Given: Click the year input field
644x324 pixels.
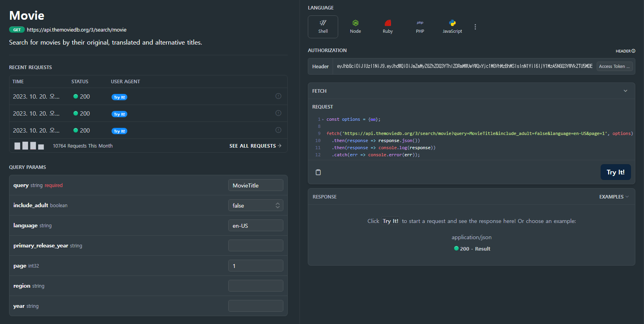Looking at the screenshot, I should coord(256,306).
